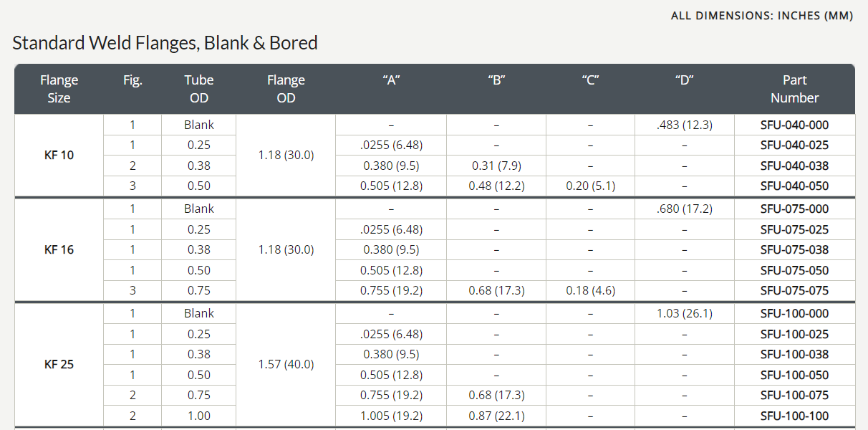The image size is (868, 430).
Task: Click part number SFU-100-075
Action: 794,395
